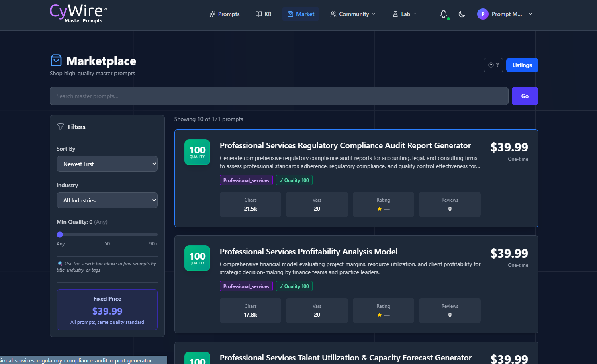Click the Compliance Audit card description text
The width and height of the screenshot is (597, 364).
point(350,162)
